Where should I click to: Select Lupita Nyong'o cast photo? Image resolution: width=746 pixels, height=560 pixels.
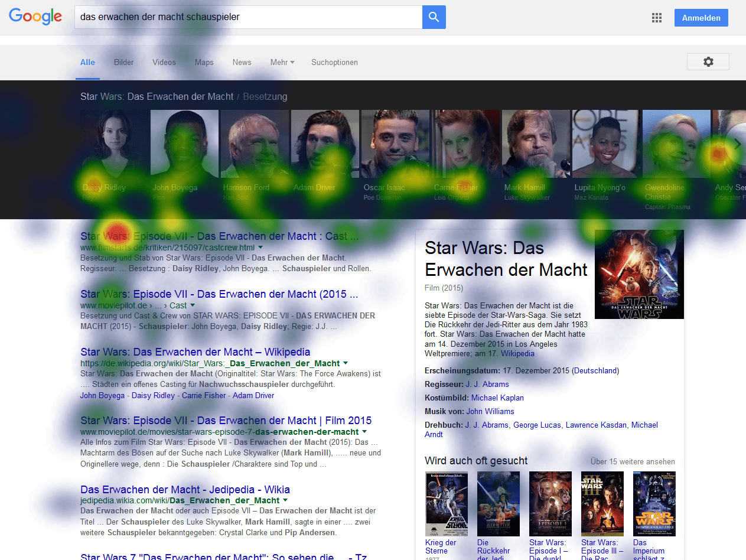607,144
